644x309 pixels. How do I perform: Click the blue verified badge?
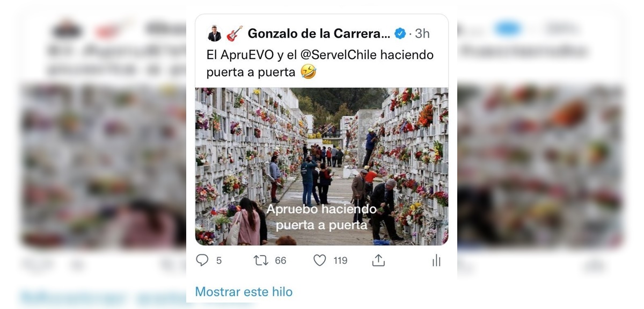[400, 34]
